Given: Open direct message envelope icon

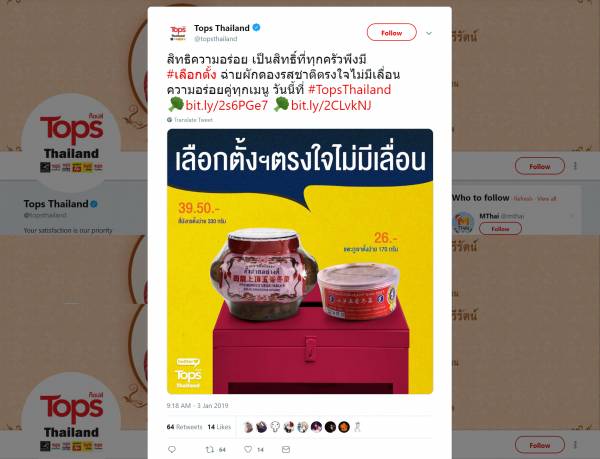Looking at the screenshot, I should click(286, 449).
